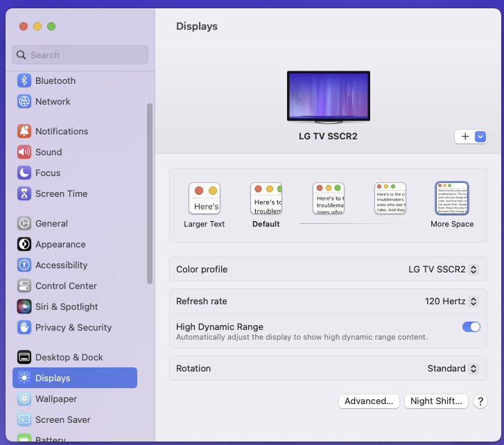Click the Notifications bell icon
The height and width of the screenshot is (445, 504).
point(24,131)
